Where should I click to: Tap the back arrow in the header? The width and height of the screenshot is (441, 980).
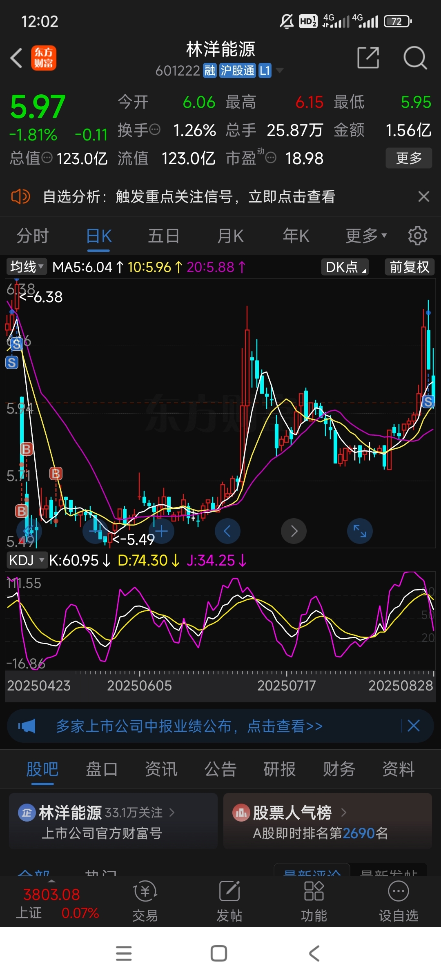(x=16, y=58)
